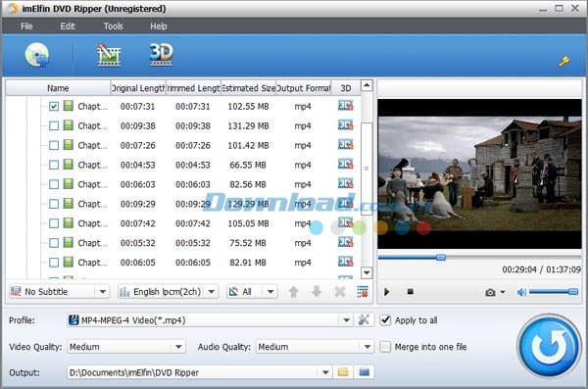
Task: Load a DVD using the disc icon
Action: click(x=37, y=55)
